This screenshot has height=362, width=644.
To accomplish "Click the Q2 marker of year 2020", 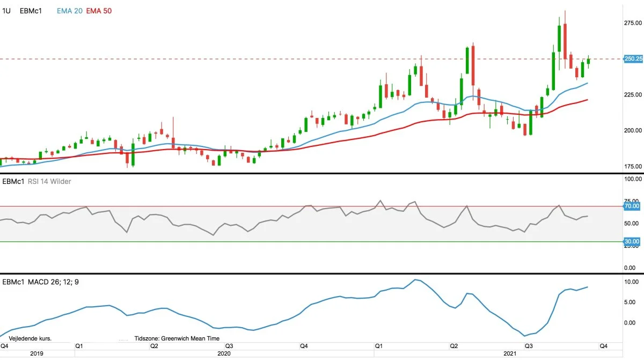I will point(154,346).
